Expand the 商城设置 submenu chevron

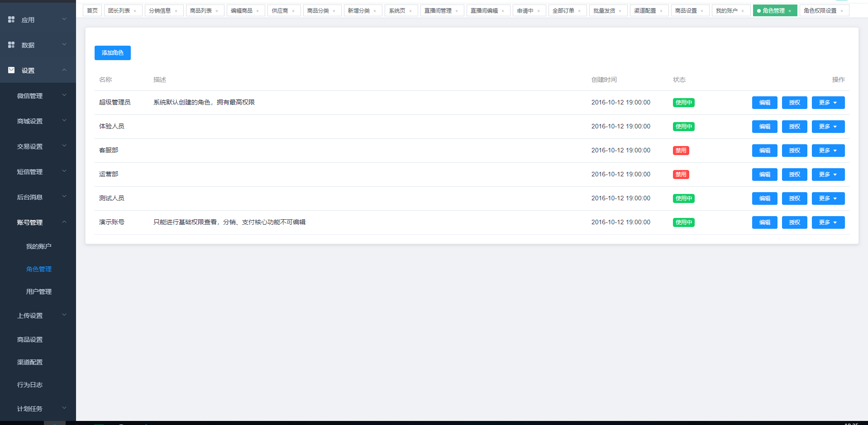point(64,120)
